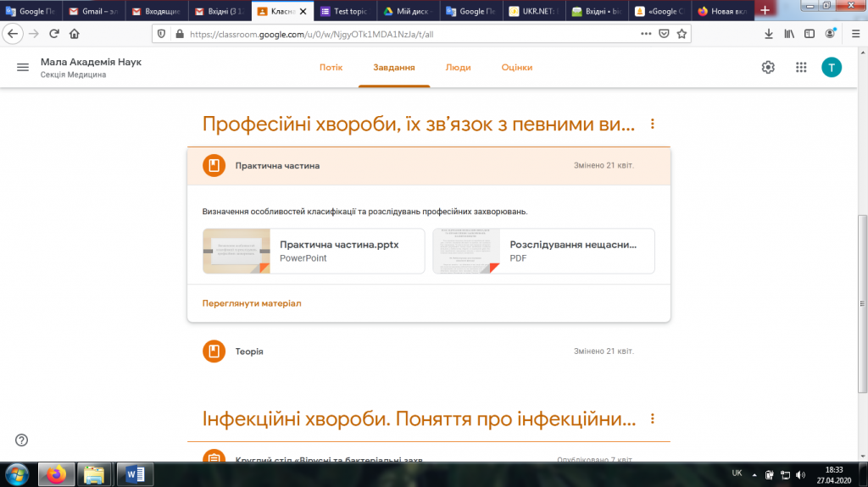This screenshot has width=868, height=487.
Task: Click the Save to Pocket icon
Action: click(x=664, y=34)
